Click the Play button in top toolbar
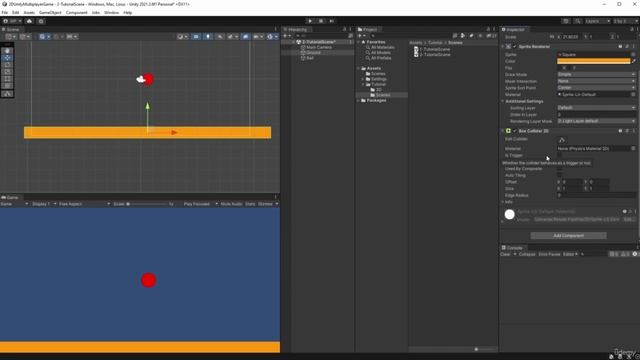The width and height of the screenshot is (640, 360). coord(310,21)
